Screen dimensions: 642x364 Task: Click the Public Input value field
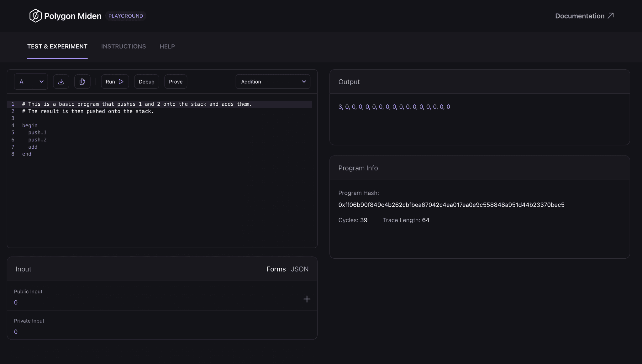pyautogui.click(x=16, y=303)
